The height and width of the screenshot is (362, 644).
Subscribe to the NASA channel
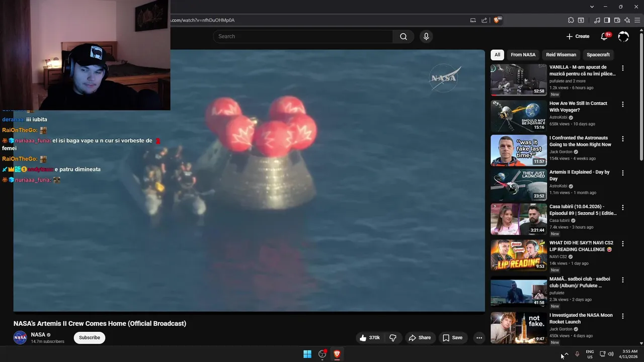coord(90,338)
